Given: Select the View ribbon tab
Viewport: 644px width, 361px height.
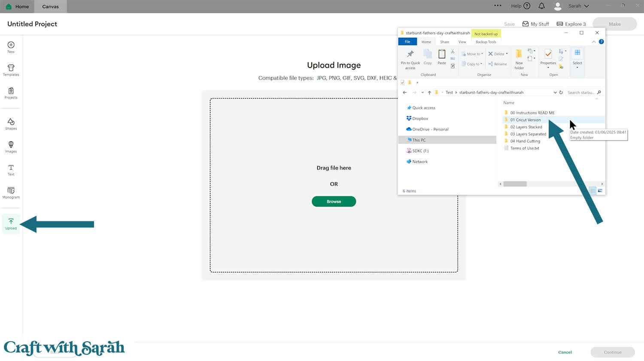Looking at the screenshot, I should click(462, 42).
